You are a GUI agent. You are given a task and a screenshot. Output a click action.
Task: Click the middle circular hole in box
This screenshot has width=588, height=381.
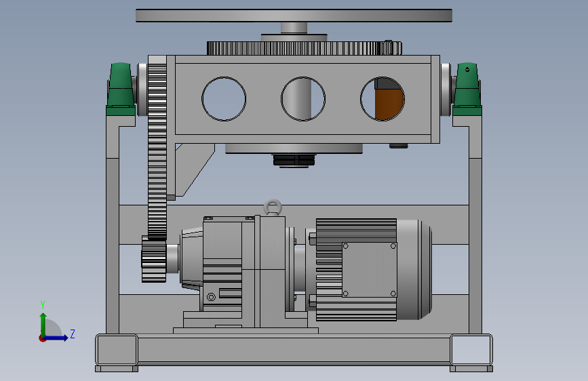[303, 99]
